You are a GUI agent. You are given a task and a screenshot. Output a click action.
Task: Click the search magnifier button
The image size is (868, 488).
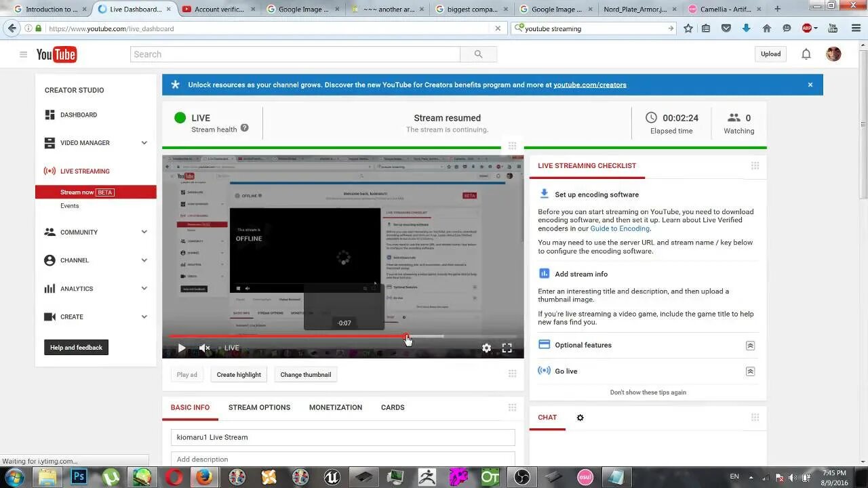point(478,54)
